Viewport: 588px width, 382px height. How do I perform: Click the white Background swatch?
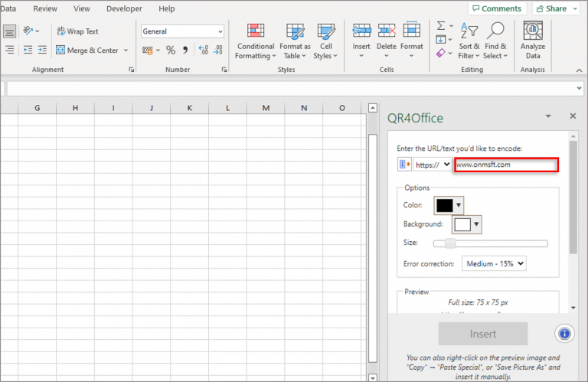click(462, 224)
